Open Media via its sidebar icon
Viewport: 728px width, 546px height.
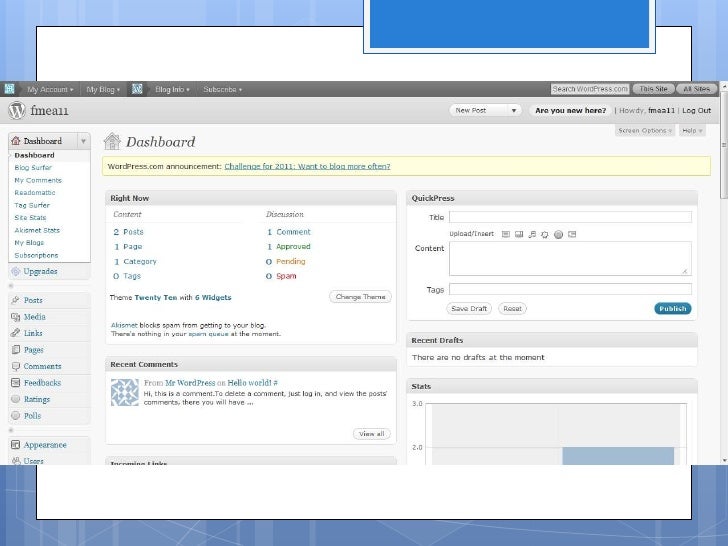(x=15, y=317)
